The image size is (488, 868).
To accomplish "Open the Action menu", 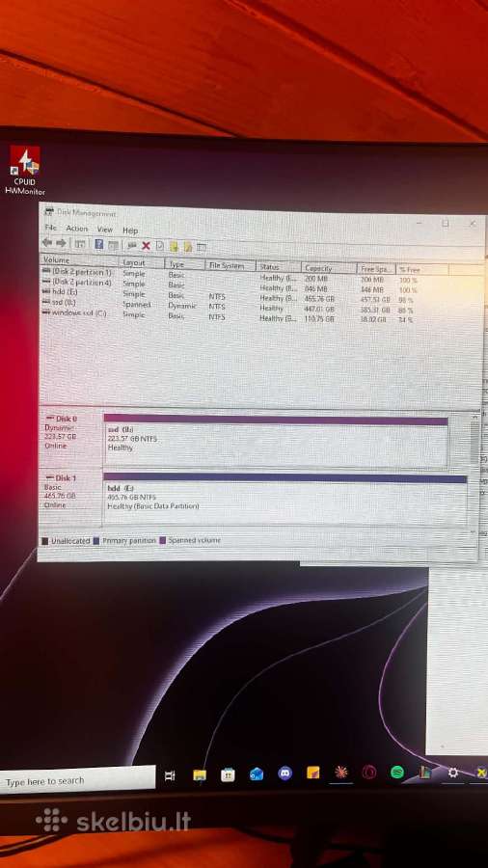I will [x=77, y=229].
